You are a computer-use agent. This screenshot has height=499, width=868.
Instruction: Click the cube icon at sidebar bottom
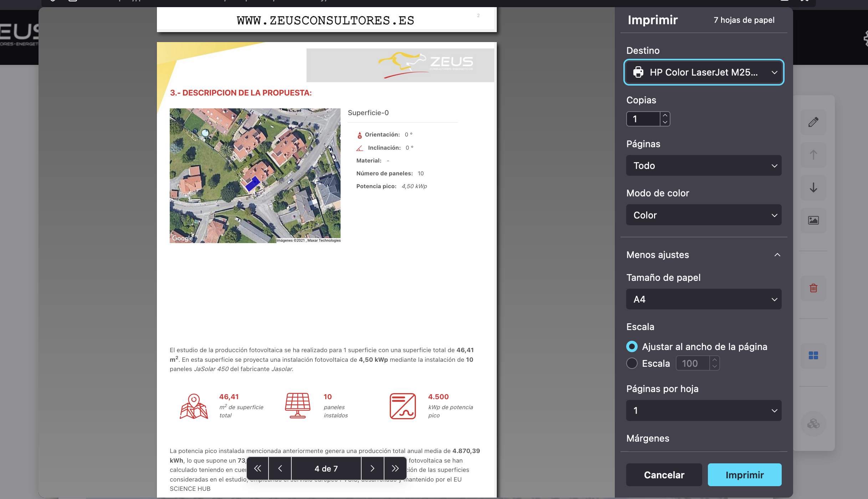pos(813,424)
